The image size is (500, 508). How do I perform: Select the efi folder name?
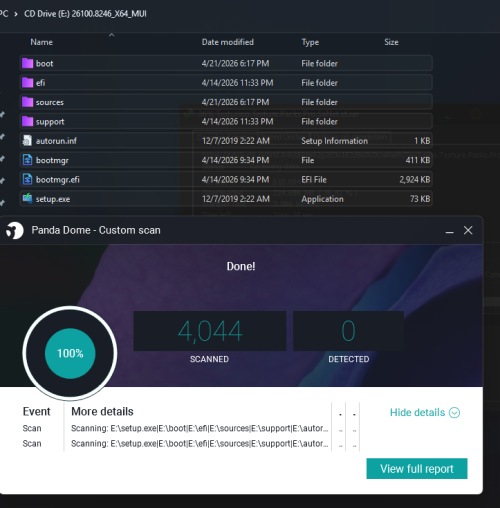40,83
